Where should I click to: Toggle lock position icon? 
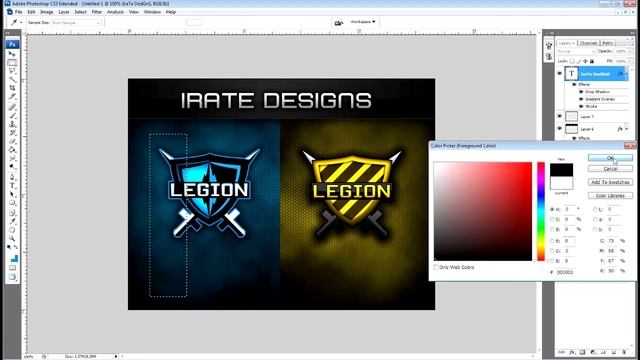click(x=585, y=61)
